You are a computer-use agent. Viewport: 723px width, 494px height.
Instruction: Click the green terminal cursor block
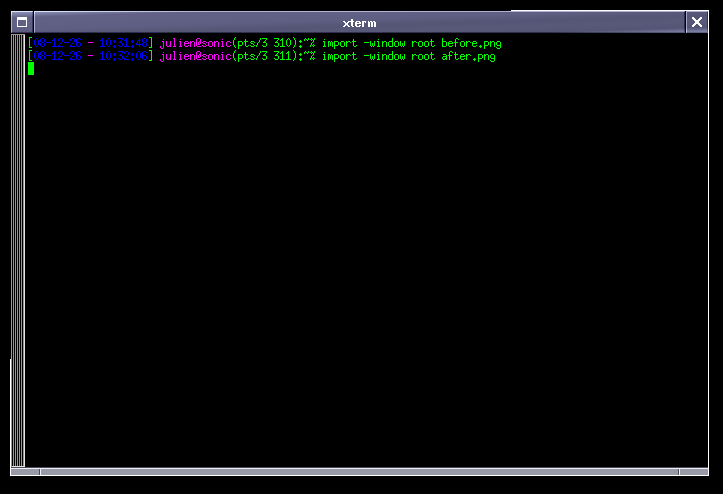[x=31, y=69]
